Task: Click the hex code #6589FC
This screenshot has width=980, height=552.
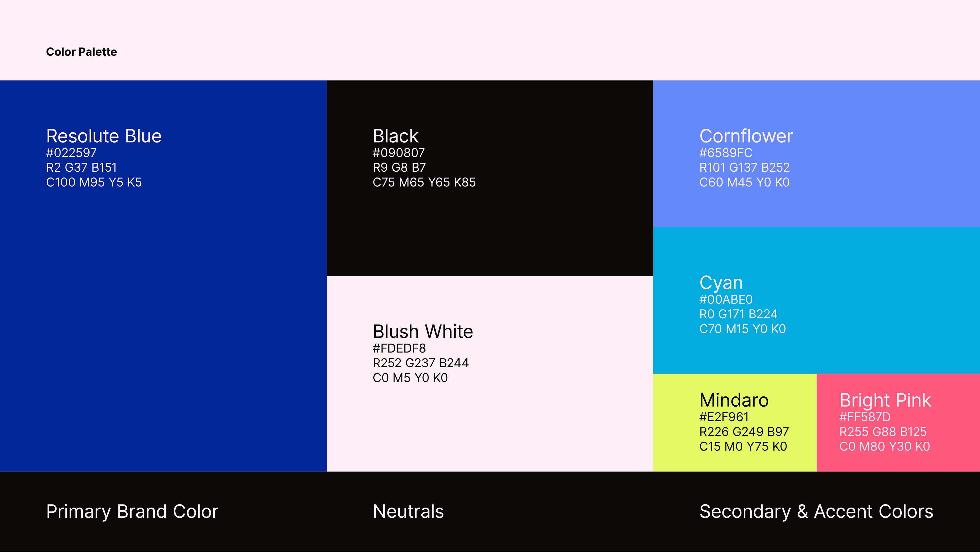Action: 726,153
